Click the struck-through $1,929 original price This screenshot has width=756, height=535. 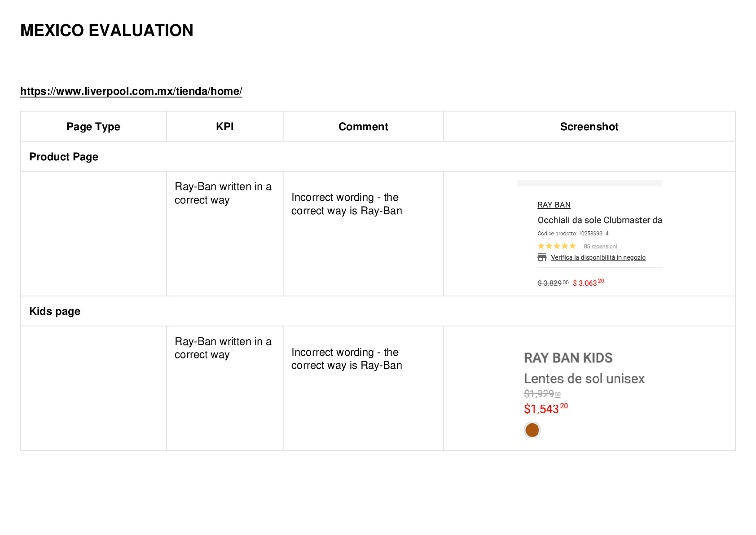coord(542,394)
